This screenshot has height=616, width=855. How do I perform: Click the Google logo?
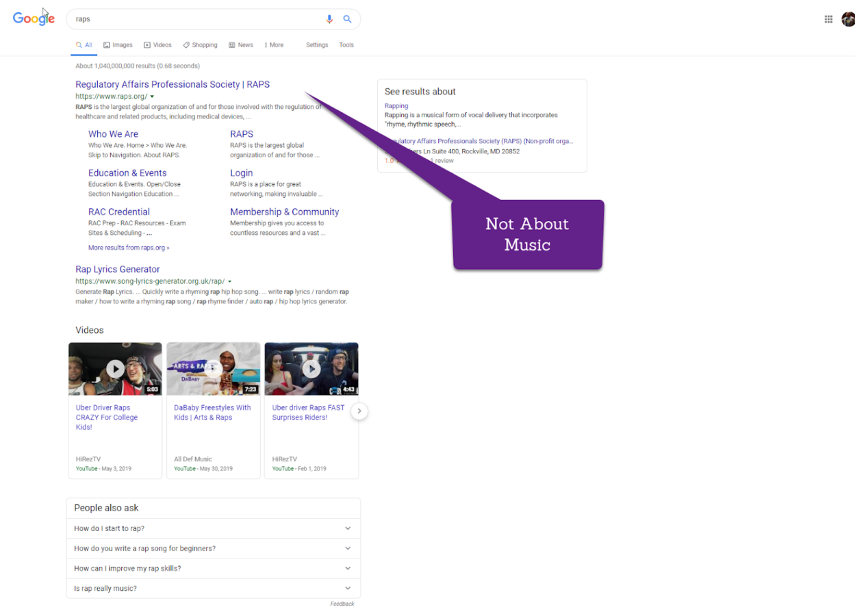tap(34, 19)
